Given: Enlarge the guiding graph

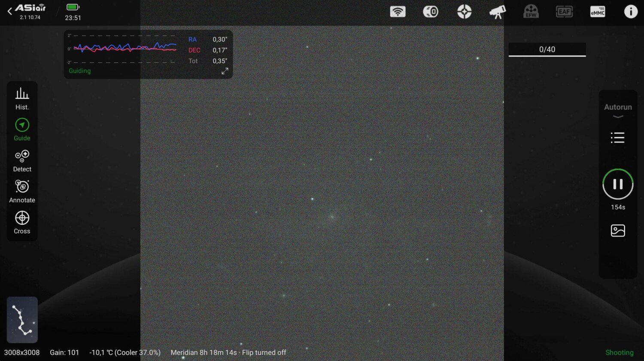Looking at the screenshot, I should [x=225, y=71].
